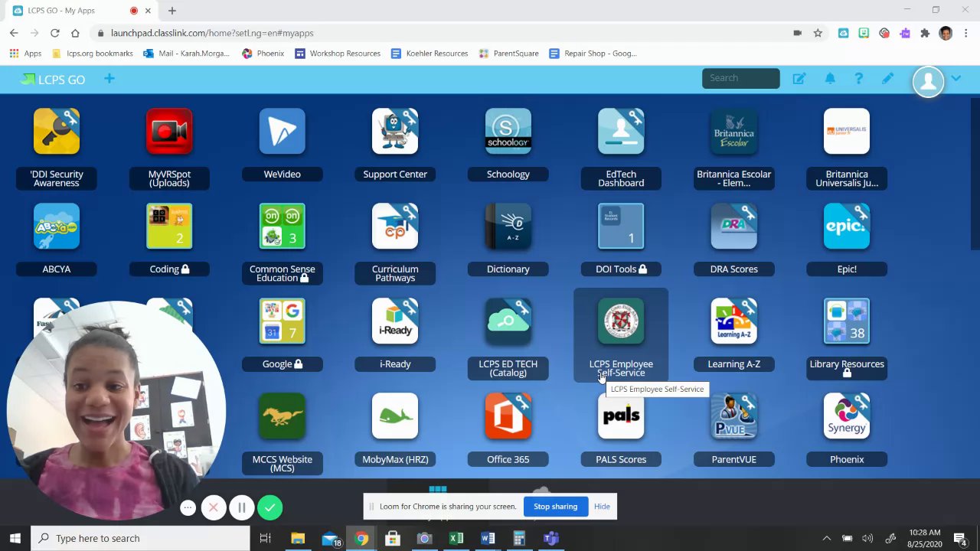This screenshot has height=551, width=980.
Task: Launch MobyMax (HRZ) app
Action: click(x=395, y=416)
